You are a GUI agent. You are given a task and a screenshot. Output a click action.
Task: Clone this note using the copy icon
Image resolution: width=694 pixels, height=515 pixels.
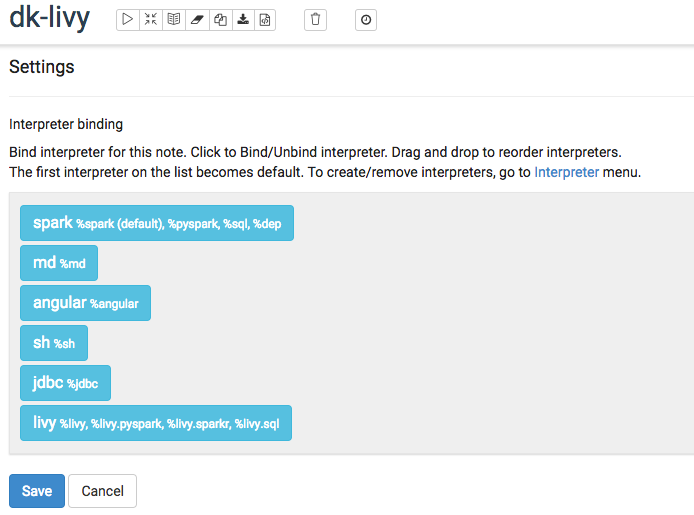pyautogui.click(x=220, y=20)
